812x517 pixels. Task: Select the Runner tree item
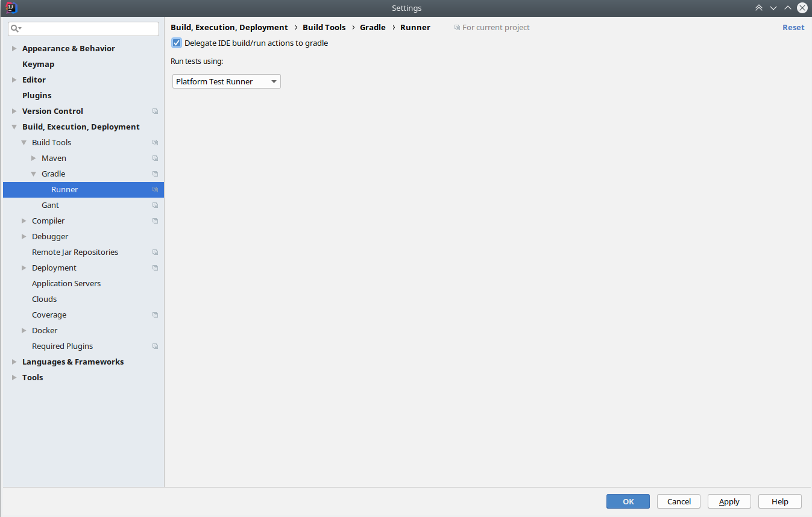pyautogui.click(x=83, y=190)
